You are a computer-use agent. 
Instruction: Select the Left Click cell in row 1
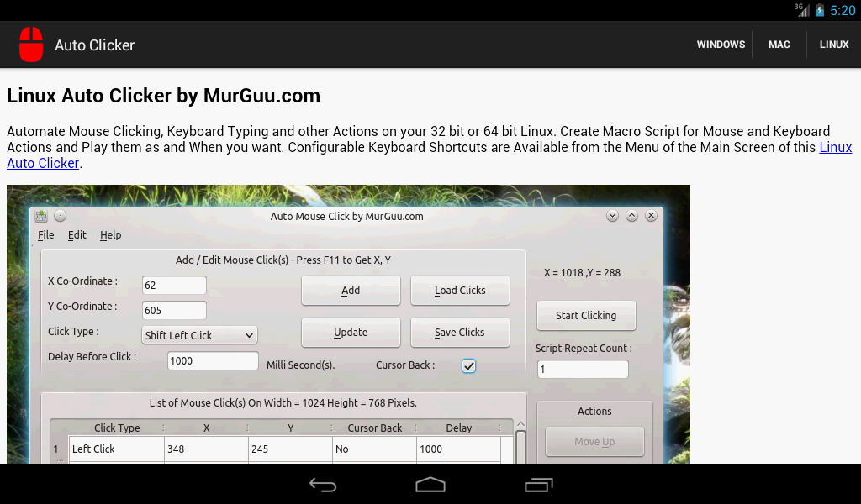(116, 449)
